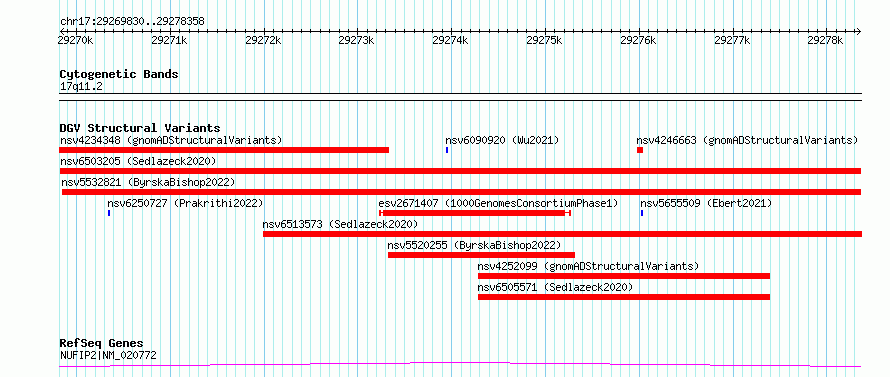Click the nsv6505571 red variant bar

click(624, 297)
